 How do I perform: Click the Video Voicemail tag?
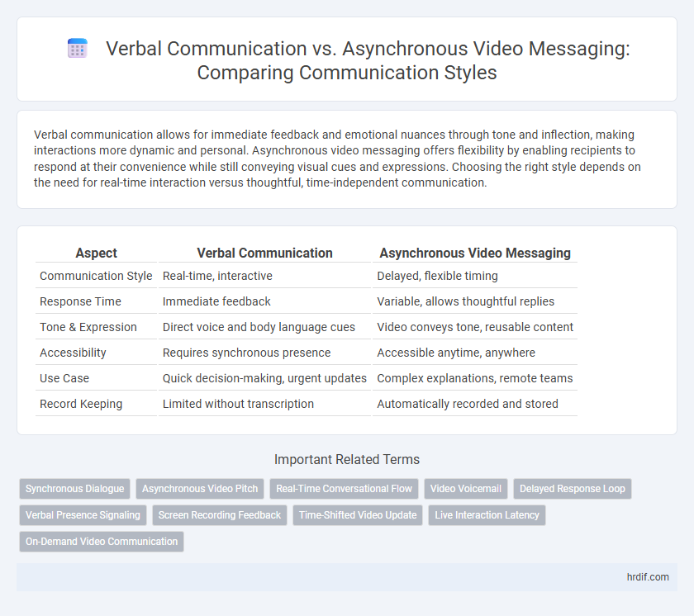[466, 489]
